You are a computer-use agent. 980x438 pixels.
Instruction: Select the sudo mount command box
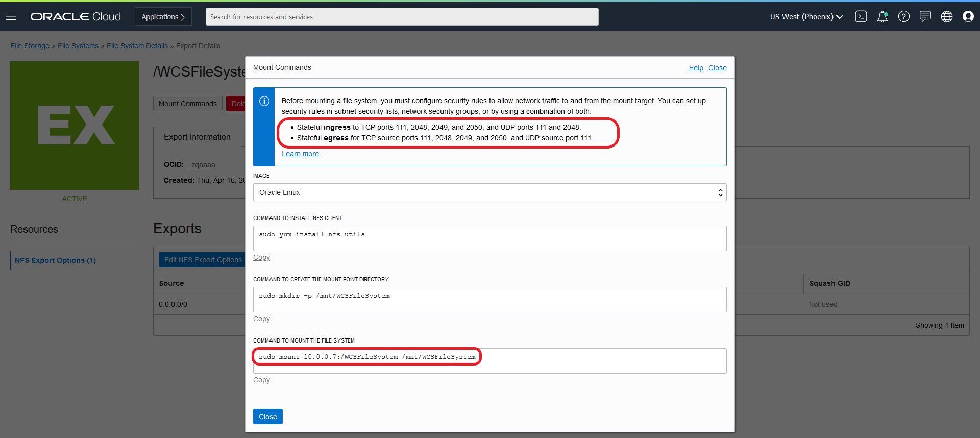[489, 361]
